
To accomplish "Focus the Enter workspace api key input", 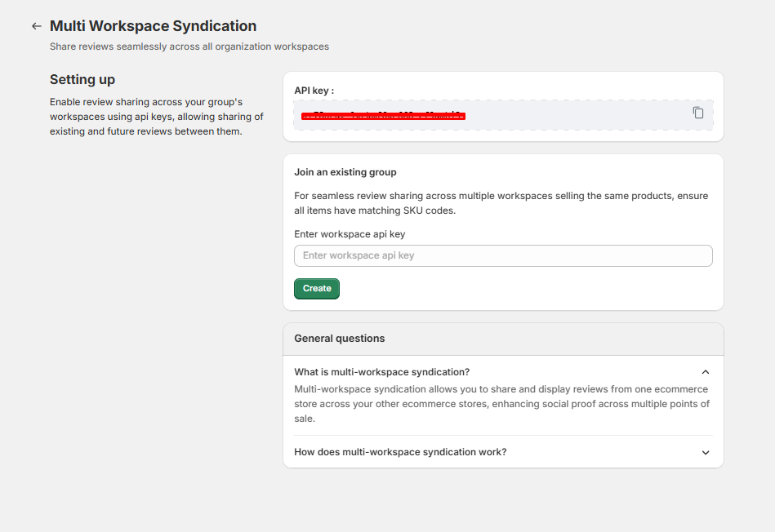I will (x=503, y=255).
